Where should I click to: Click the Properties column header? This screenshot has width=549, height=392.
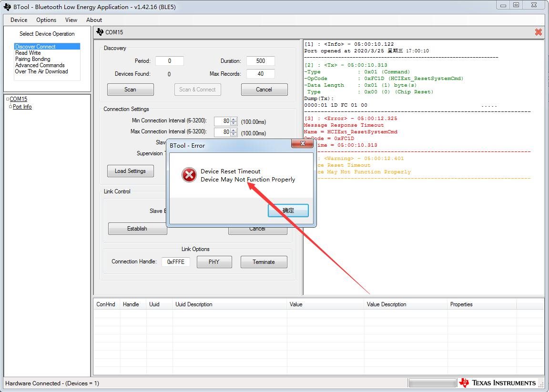click(x=482, y=304)
